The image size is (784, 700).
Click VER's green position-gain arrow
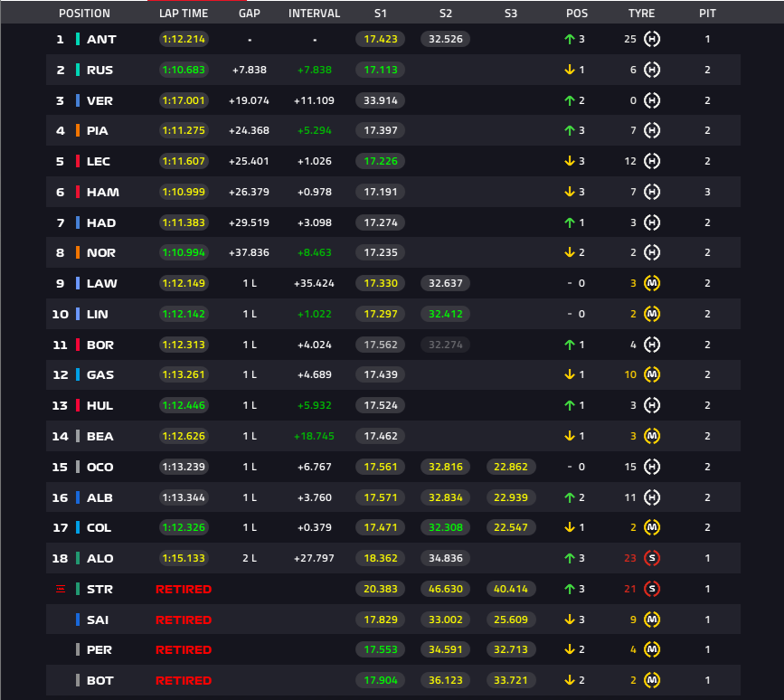(x=569, y=100)
